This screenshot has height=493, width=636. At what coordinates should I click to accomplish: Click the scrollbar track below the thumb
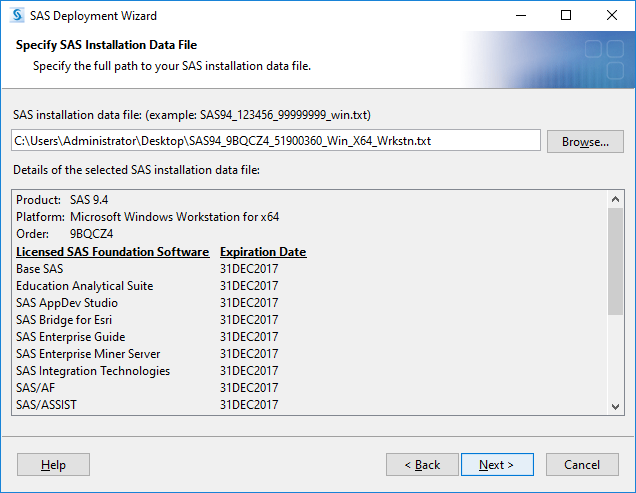(615, 356)
